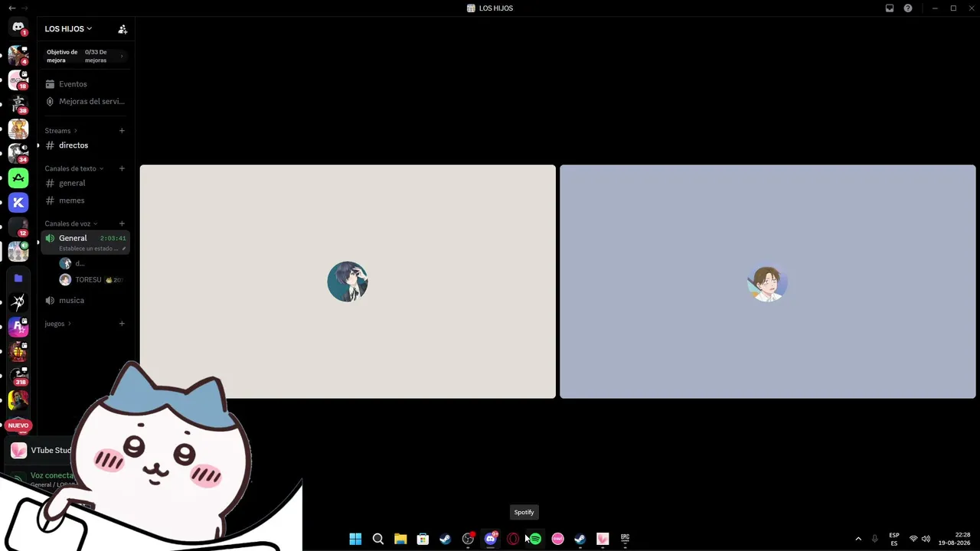Click the microphone tray icon

pos(874,539)
